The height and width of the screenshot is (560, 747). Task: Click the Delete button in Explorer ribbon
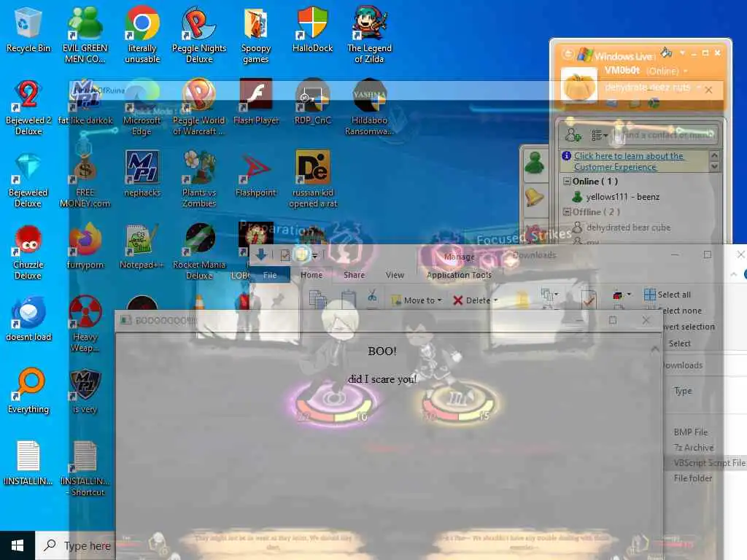[x=472, y=300]
